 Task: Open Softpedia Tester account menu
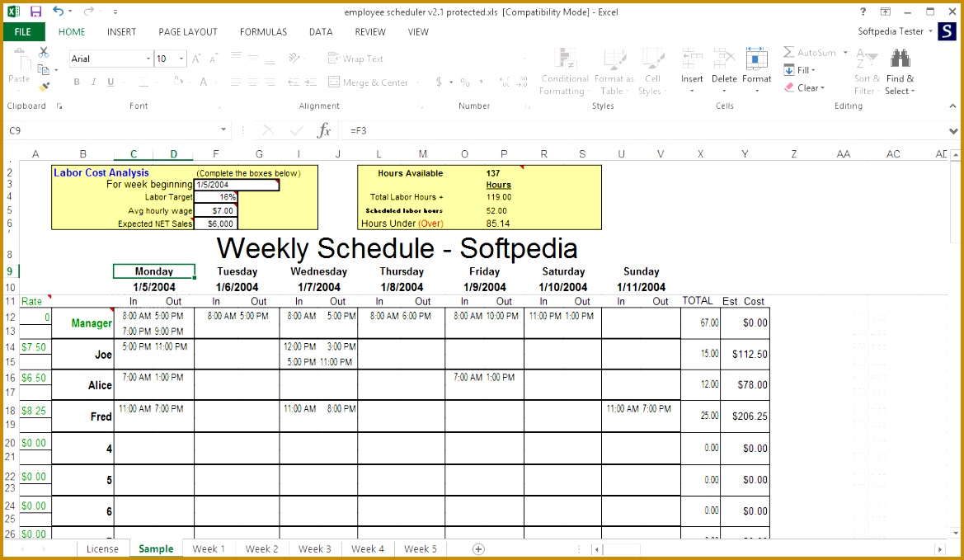coord(896,31)
